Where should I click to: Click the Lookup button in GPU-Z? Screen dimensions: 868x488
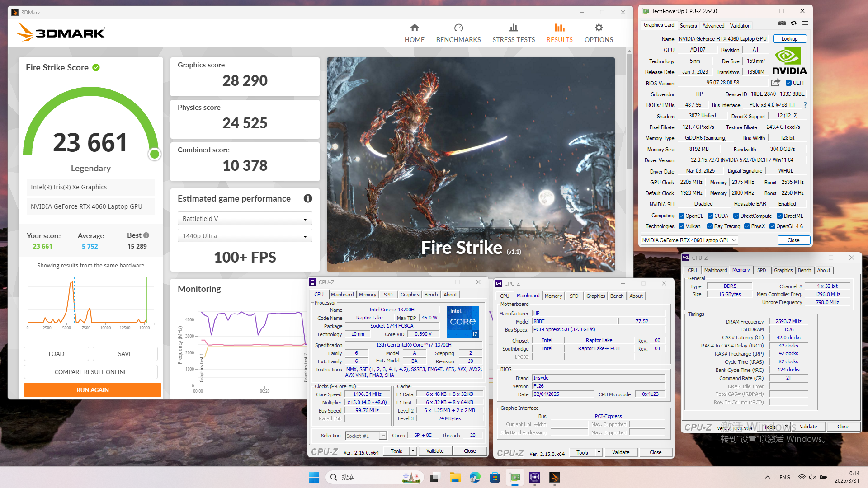click(789, 39)
